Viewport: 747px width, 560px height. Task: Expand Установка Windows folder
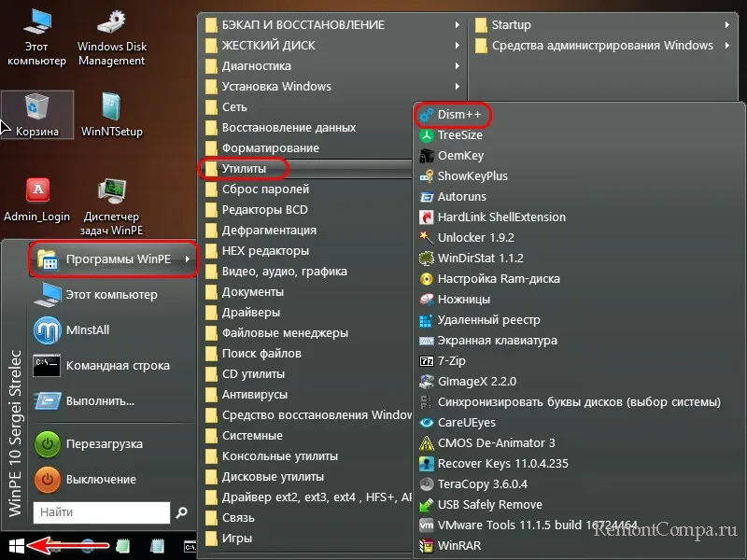click(x=332, y=86)
